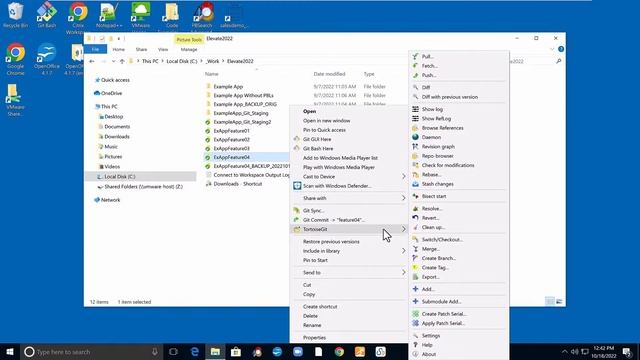Click the Repo-browser icon

[x=415, y=156]
